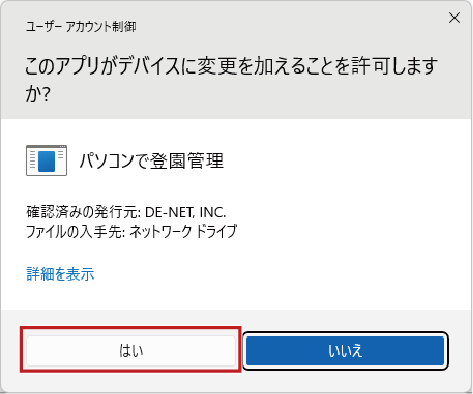473x394 pixels.
Task: Expand details via 詳細を表示 link
Action: click(60, 274)
